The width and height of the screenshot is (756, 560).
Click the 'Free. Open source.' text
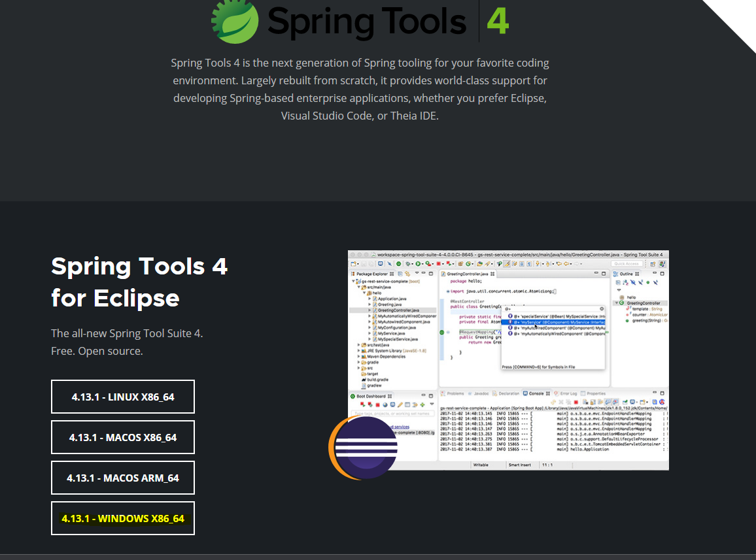point(97,351)
